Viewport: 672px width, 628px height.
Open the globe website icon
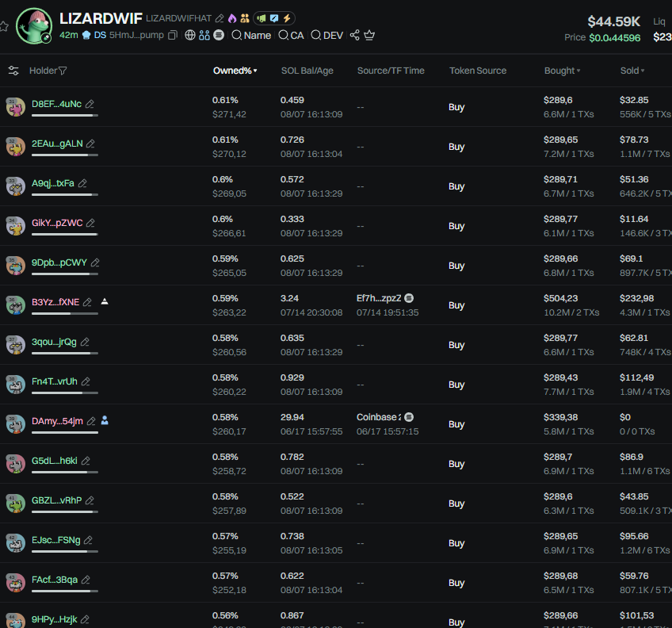tap(190, 35)
